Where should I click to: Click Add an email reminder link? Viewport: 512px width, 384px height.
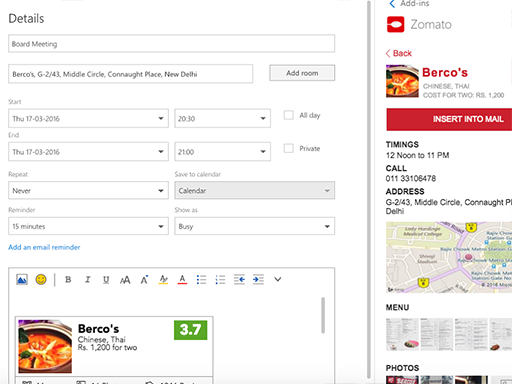pyautogui.click(x=44, y=247)
